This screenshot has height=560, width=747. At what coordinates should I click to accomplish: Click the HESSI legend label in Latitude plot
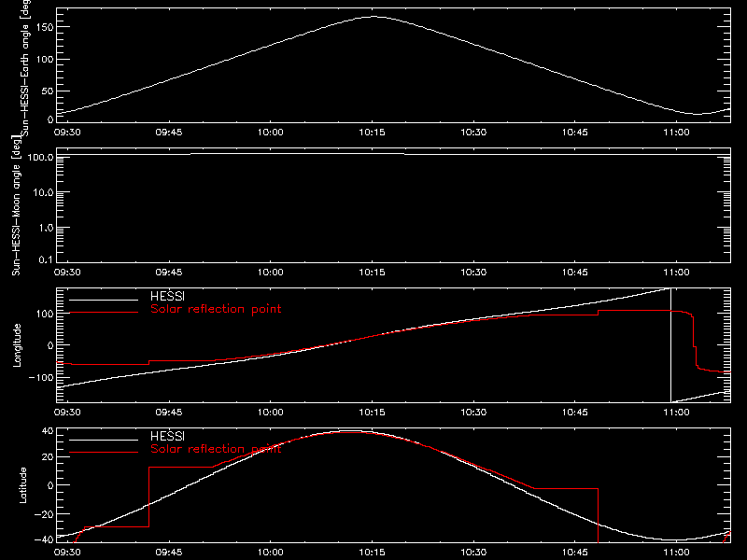[167, 436]
